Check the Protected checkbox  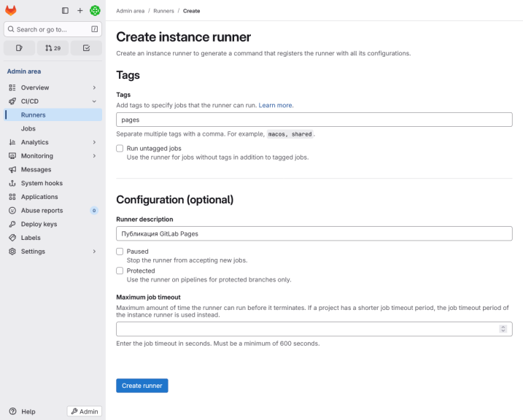[120, 271]
